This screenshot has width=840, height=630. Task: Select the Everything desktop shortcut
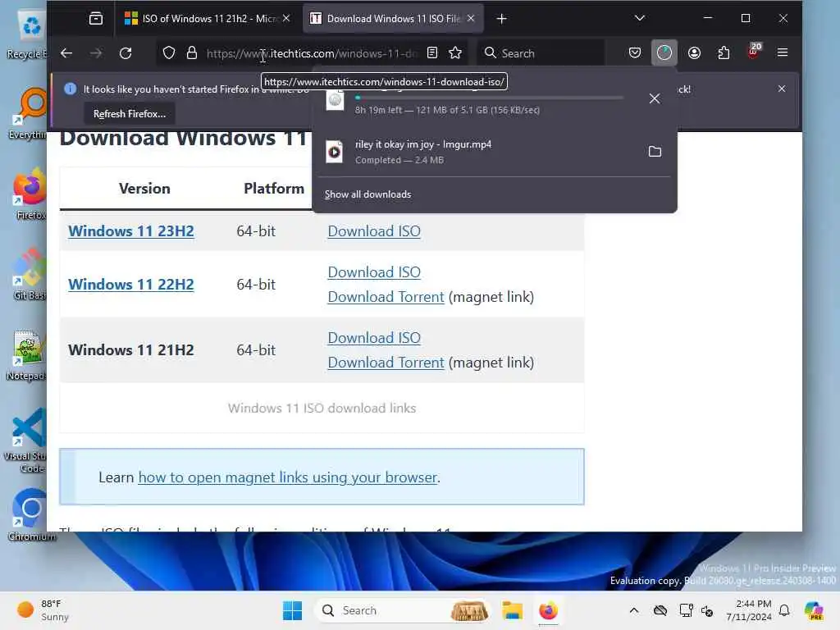pos(27,113)
